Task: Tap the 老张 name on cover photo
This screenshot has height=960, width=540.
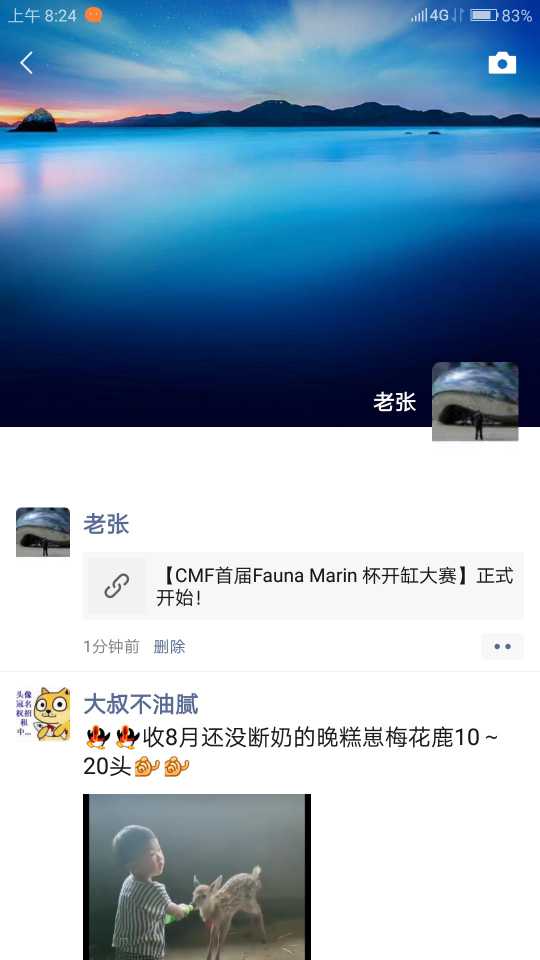Action: pos(394,402)
